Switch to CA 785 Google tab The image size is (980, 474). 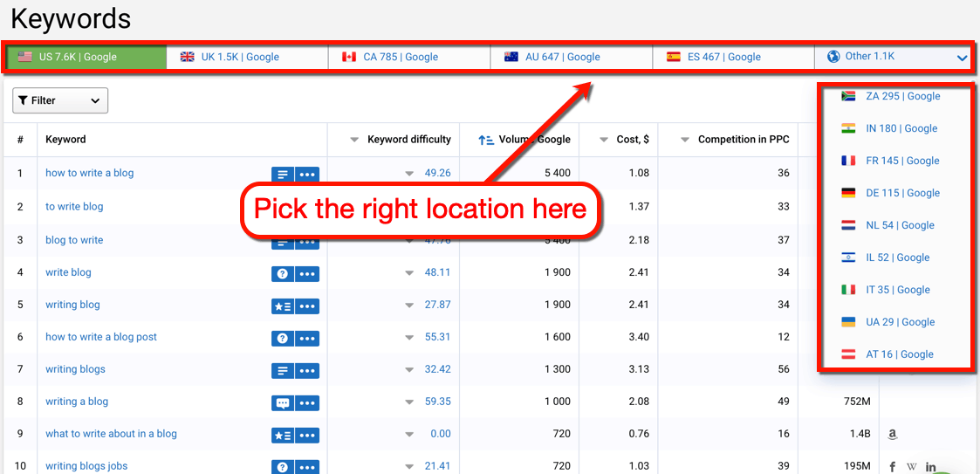point(409,57)
